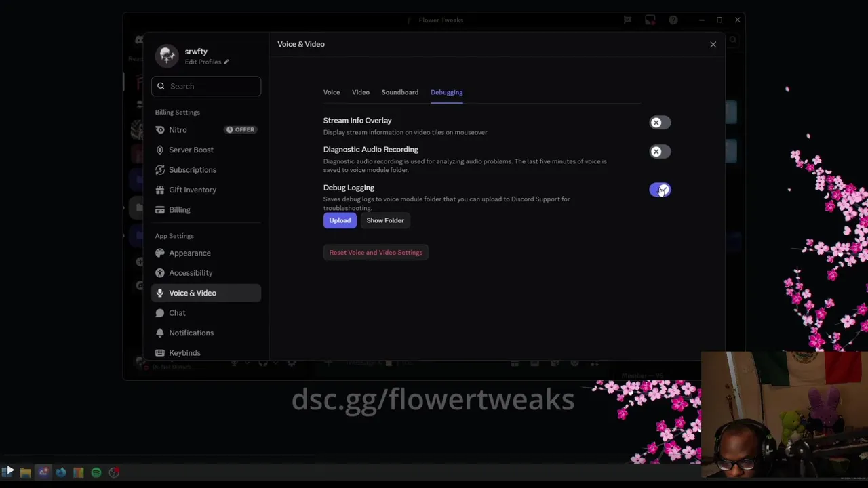Click the pencil icon beside Edit Profiles
The height and width of the screenshot is (488, 868).
coord(226,62)
